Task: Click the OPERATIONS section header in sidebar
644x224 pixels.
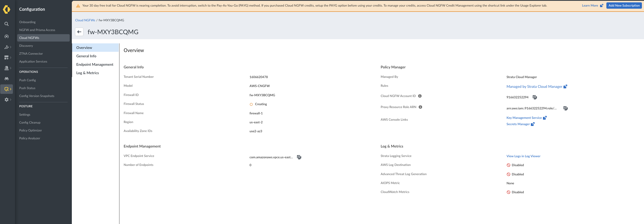Action: pyautogui.click(x=29, y=72)
